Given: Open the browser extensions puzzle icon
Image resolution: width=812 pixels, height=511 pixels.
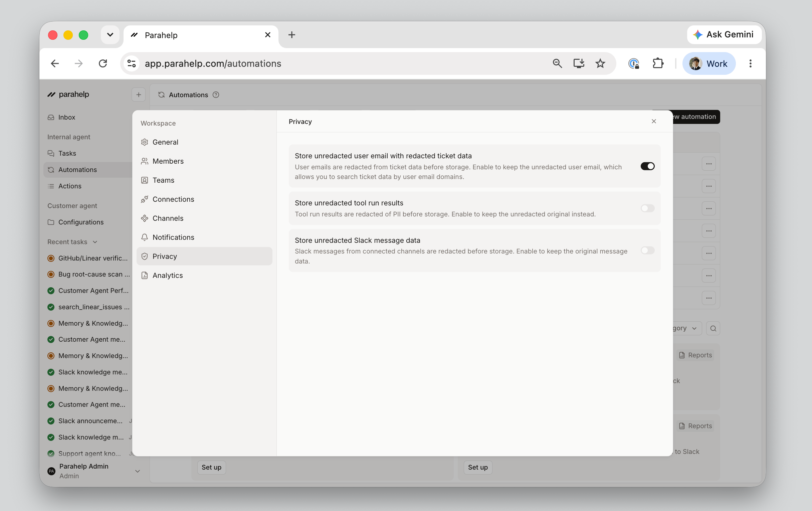Looking at the screenshot, I should [657, 63].
